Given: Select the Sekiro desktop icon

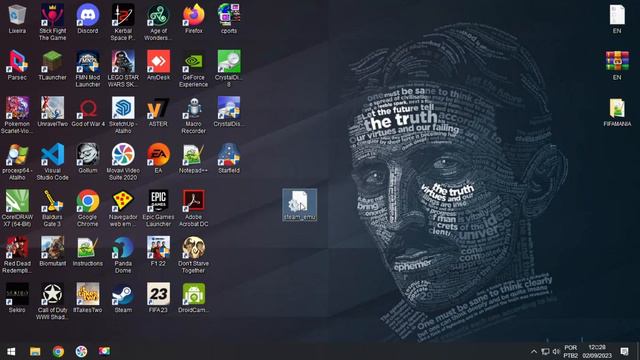Looking at the screenshot, I should [x=17, y=298].
